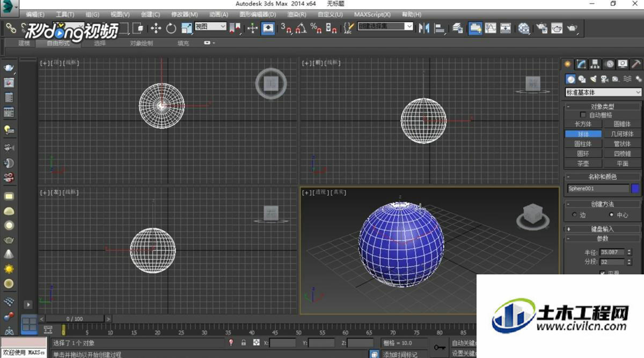Click the Mirror tool icon

424,28
